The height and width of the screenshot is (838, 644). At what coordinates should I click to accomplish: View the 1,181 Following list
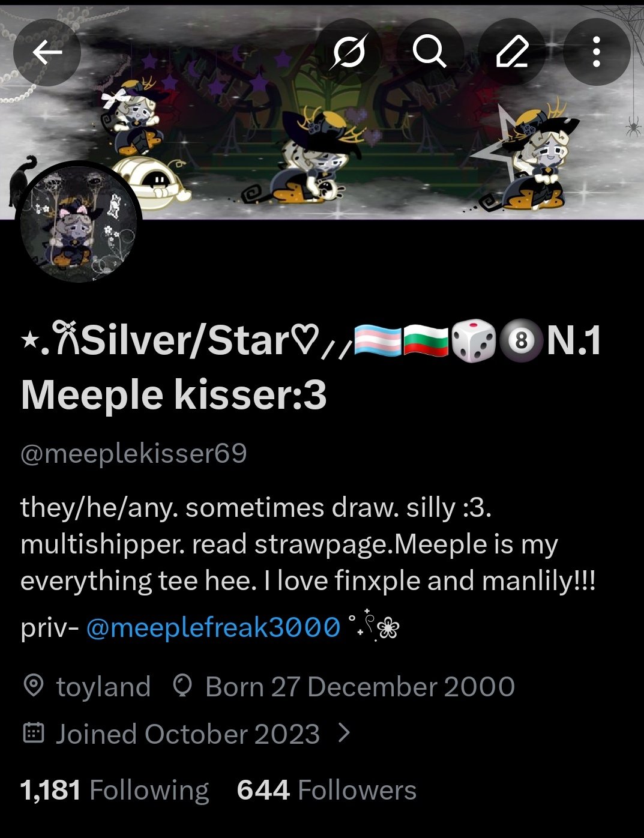tap(115, 790)
